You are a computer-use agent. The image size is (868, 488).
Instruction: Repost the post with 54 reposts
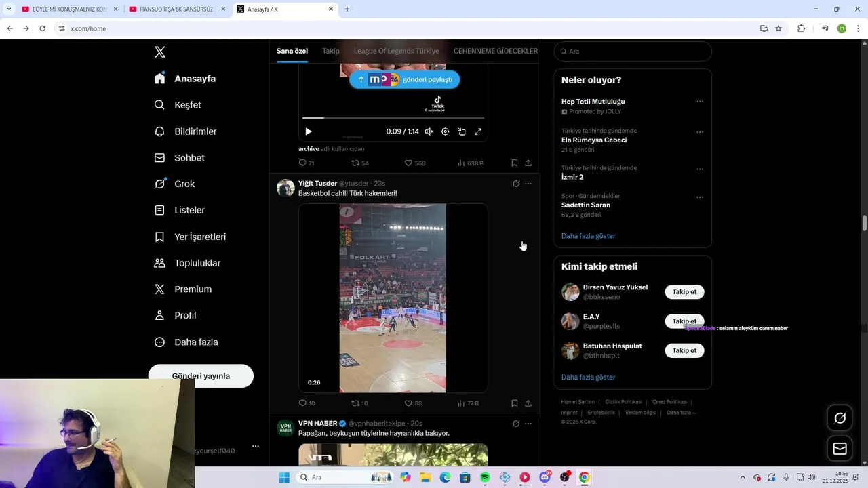(x=360, y=163)
